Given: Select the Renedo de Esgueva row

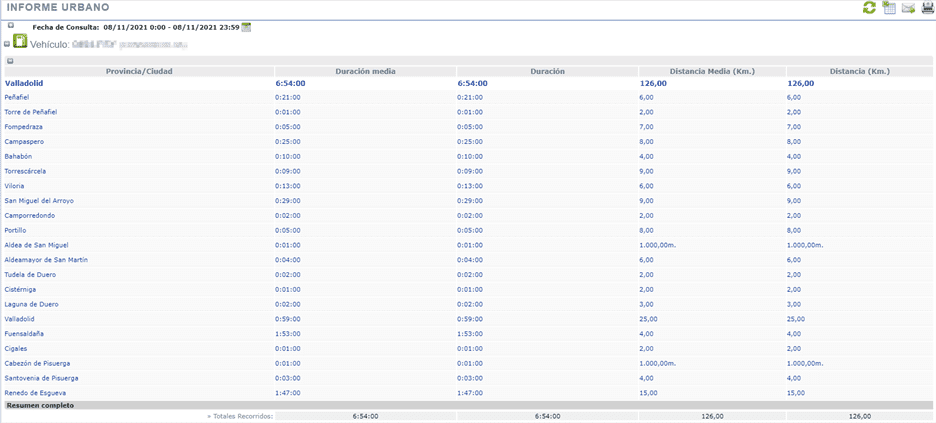Looking at the screenshot, I should point(468,393).
